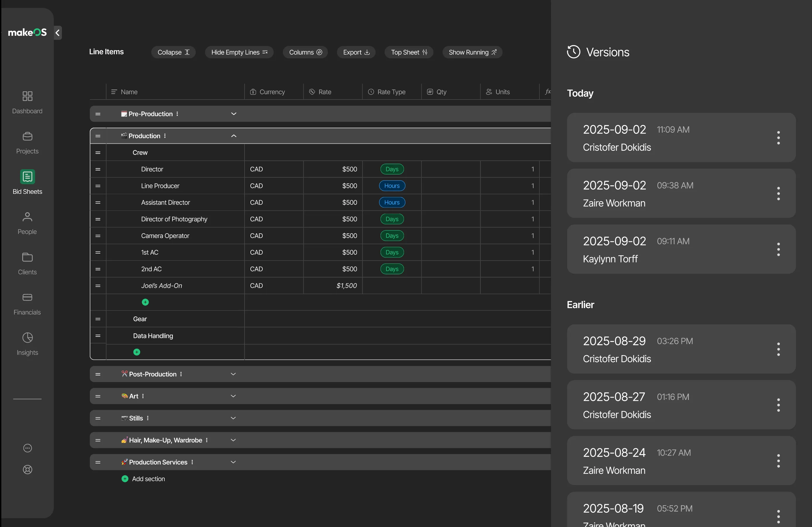
Task: Open the Art section options menu
Action: pos(143,396)
